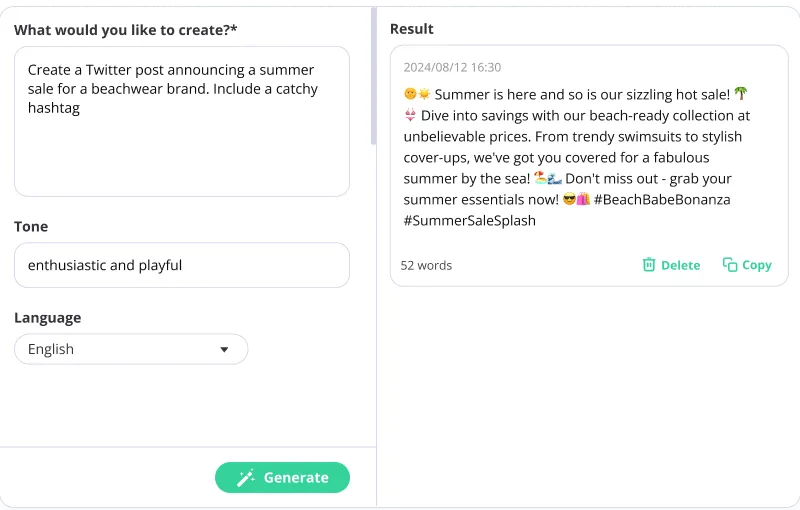Copy the generated post text
Screen dimensions: 800x510
(x=747, y=265)
